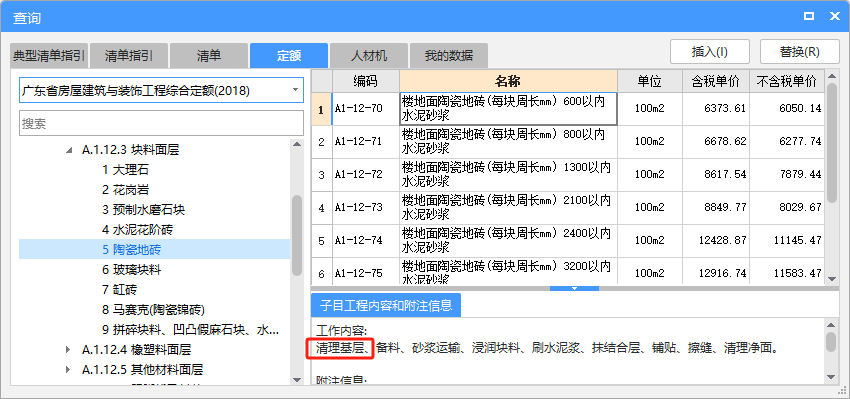This screenshot has width=850, height=399.
Task: Expand the A.1.12.5 其他材料面层 node
Action: pyautogui.click(x=68, y=370)
